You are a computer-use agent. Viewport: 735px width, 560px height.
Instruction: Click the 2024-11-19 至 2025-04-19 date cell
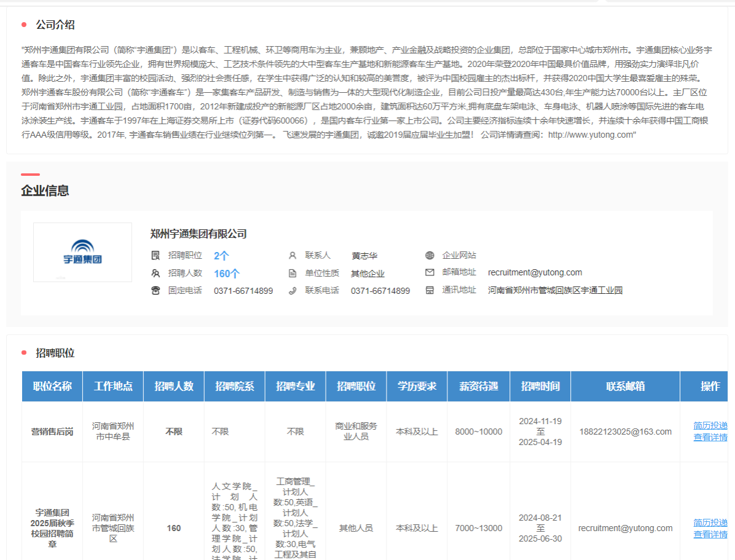coord(540,432)
